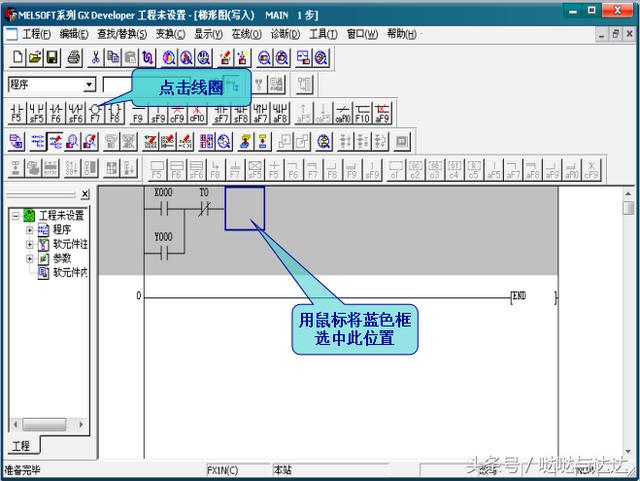Toggle monitor write mode icon
The height and width of the screenshot is (481, 640).
click(90, 141)
